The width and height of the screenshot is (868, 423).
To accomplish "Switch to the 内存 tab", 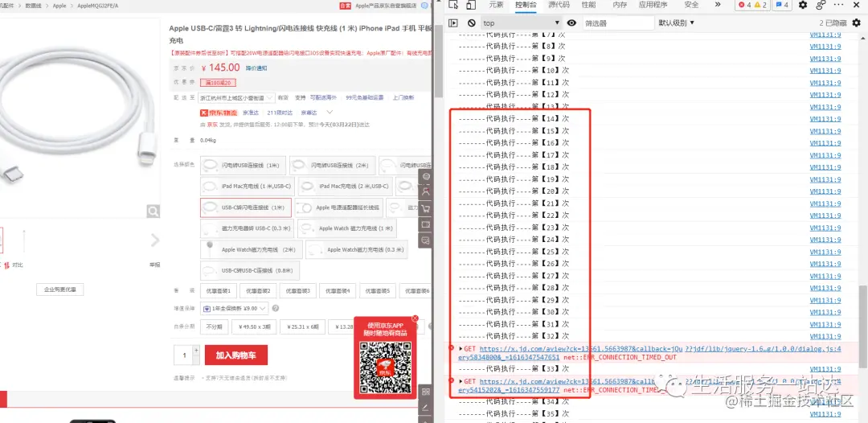I will pos(620,5).
